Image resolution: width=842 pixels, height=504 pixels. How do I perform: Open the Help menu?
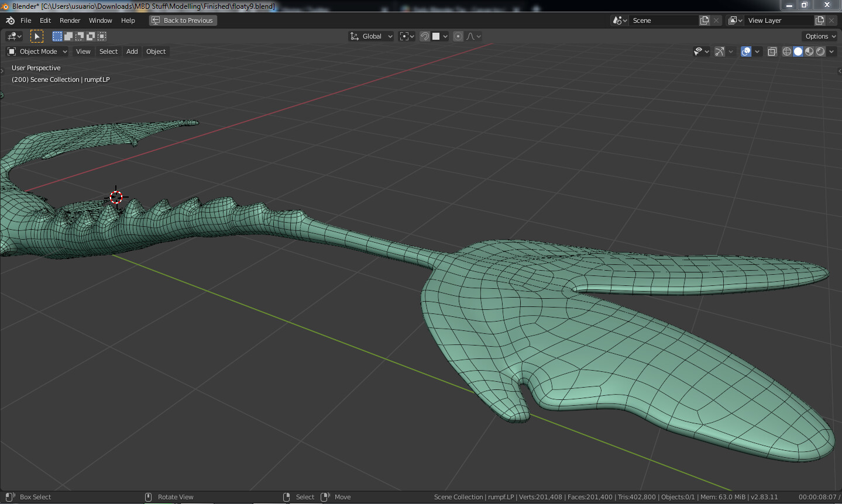tap(128, 20)
